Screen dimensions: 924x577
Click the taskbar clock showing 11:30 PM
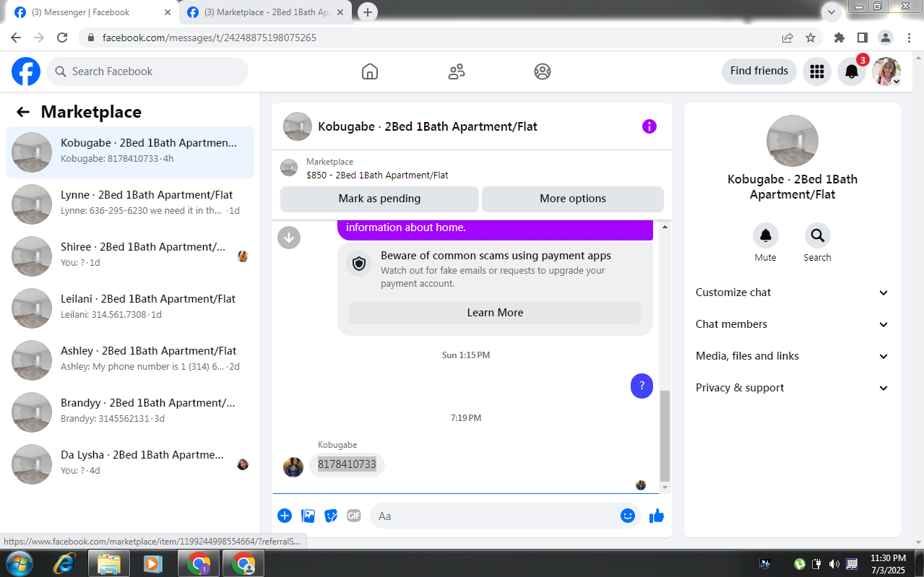coord(888,564)
